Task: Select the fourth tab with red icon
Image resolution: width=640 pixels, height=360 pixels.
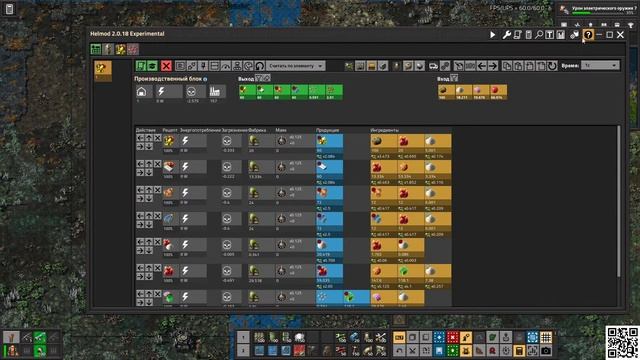Action: 133,49
